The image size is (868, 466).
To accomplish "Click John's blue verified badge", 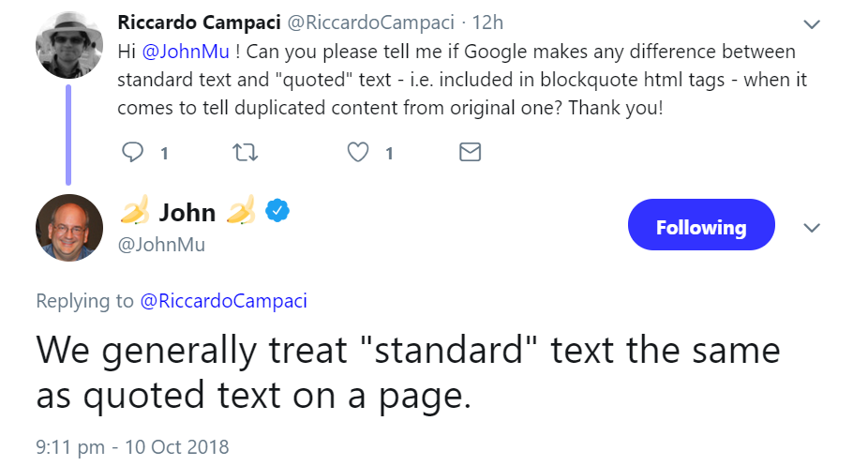I will click(x=277, y=212).
